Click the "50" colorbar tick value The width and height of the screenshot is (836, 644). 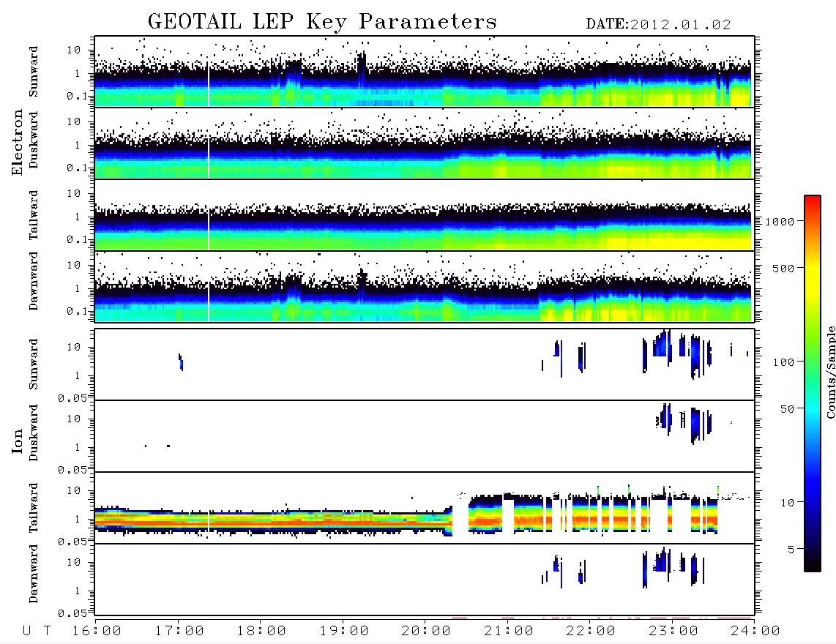(x=787, y=409)
